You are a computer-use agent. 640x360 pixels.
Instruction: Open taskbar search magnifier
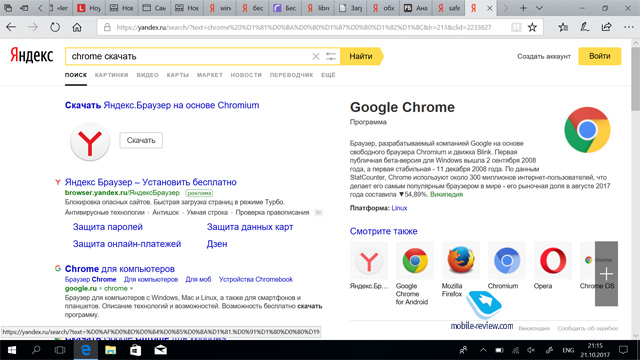(36, 350)
